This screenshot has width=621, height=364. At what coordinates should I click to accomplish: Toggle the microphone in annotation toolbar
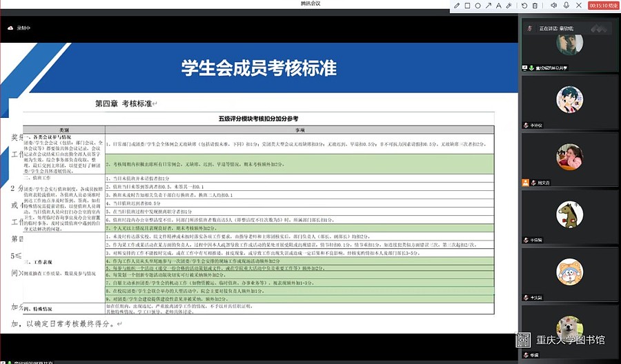pyautogui.click(x=566, y=6)
